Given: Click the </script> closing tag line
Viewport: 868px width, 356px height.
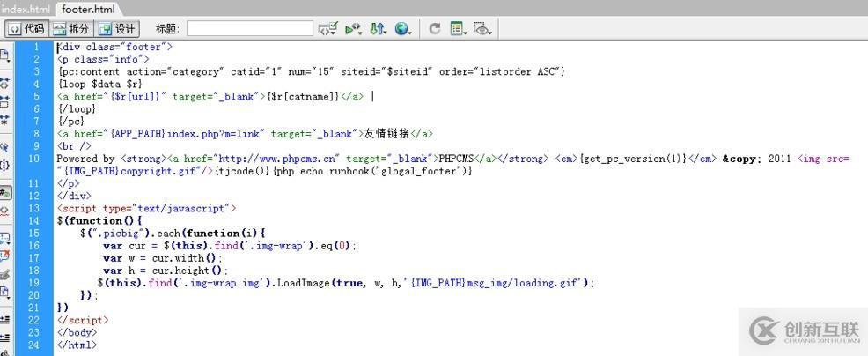Looking at the screenshot, I should 83,320.
